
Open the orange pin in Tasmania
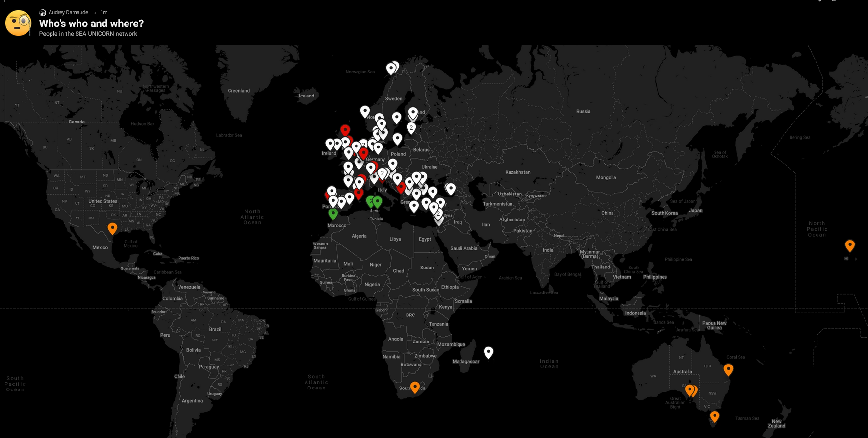point(715,416)
